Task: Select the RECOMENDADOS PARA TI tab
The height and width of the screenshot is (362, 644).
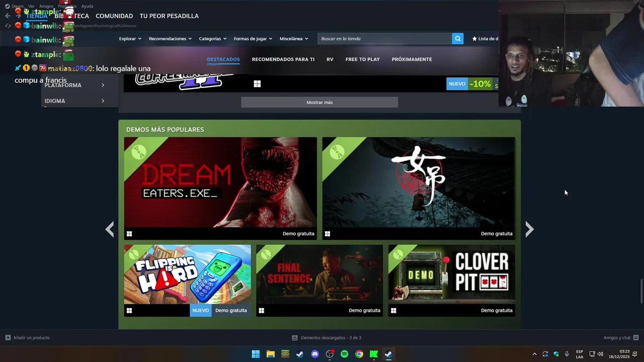Action: pyautogui.click(x=283, y=59)
